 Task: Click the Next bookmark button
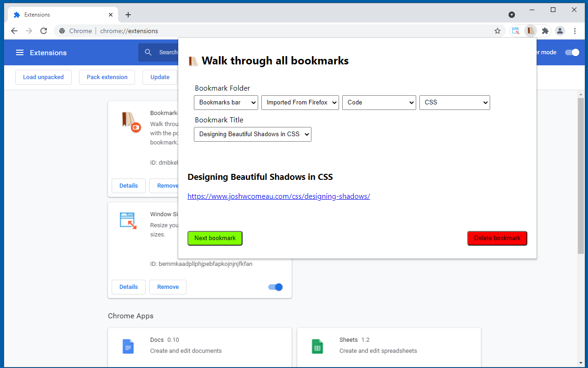[215, 238]
